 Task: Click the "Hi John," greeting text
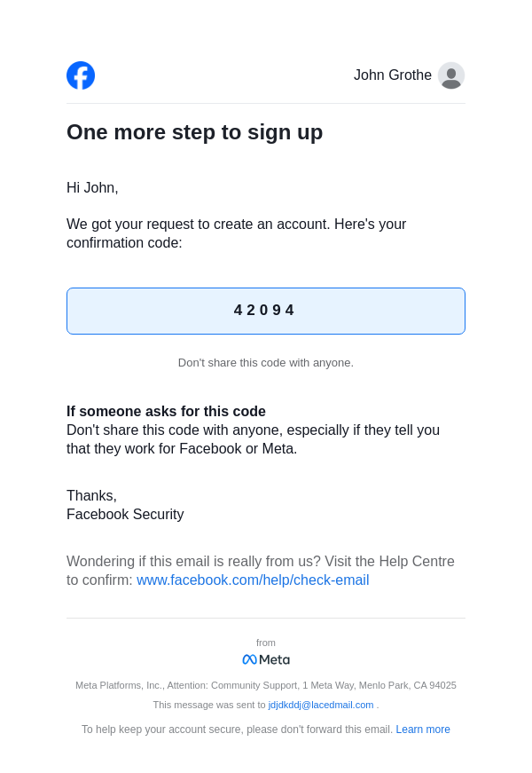click(92, 188)
